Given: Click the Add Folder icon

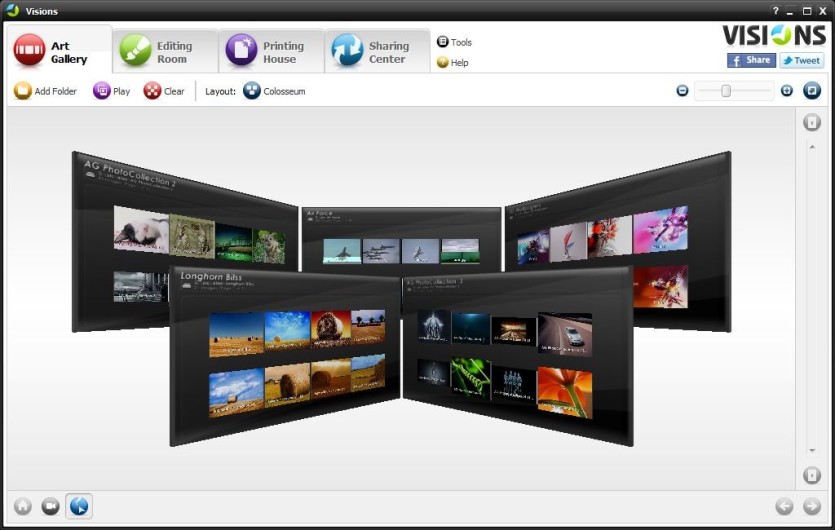Looking at the screenshot, I should pos(22,91).
